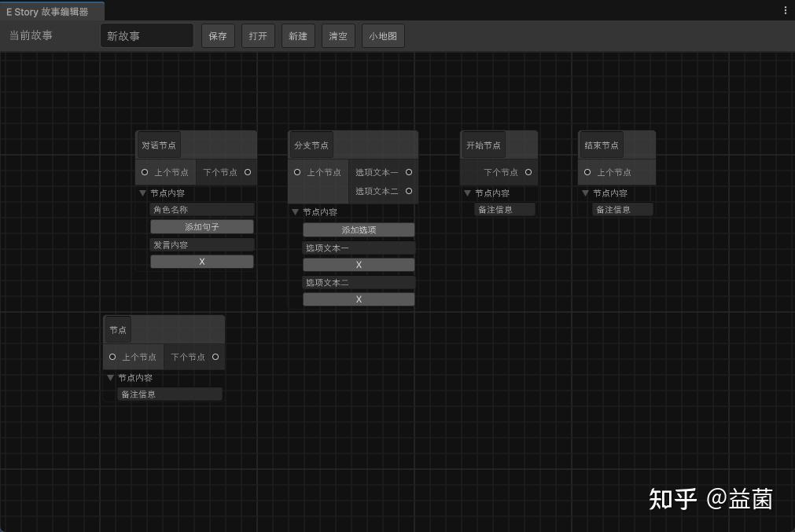The height and width of the screenshot is (532, 795).
Task: Click 新建 to create a new story
Action: 298,35
